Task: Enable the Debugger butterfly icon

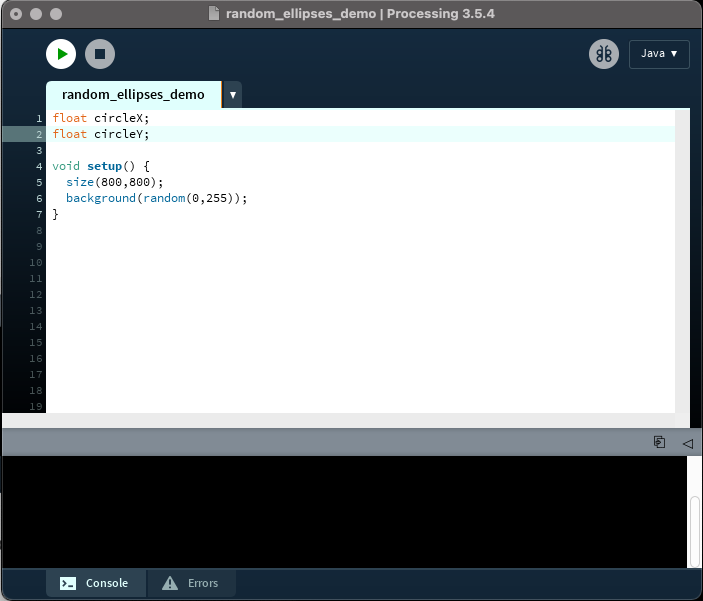Action: tap(604, 54)
